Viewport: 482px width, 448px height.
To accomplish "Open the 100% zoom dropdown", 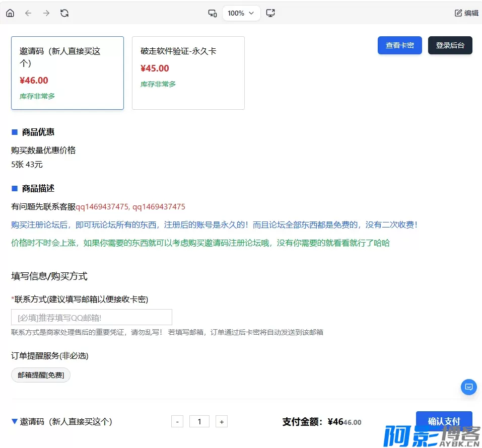I will coord(241,13).
